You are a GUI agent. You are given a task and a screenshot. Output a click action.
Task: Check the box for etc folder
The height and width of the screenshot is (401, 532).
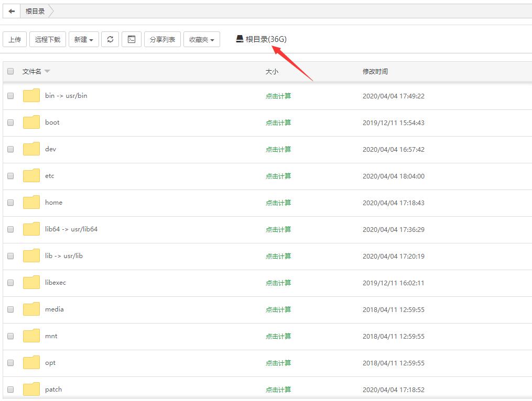pos(10,175)
